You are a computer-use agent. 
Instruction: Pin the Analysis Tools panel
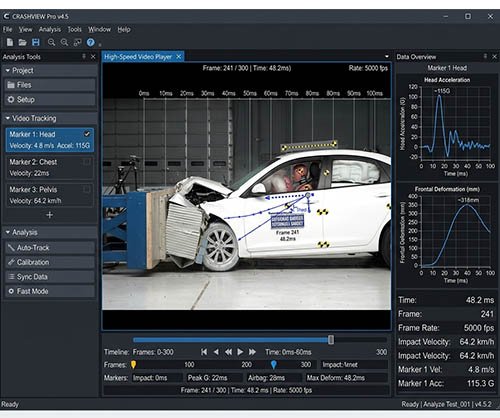click(x=84, y=57)
